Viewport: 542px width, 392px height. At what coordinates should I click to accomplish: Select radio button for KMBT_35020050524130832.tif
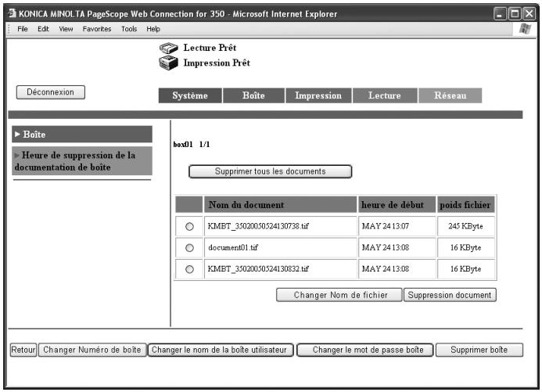pos(189,269)
